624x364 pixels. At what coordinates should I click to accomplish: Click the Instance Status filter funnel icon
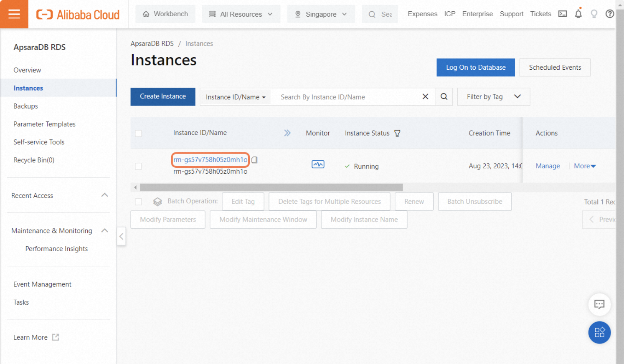point(397,133)
